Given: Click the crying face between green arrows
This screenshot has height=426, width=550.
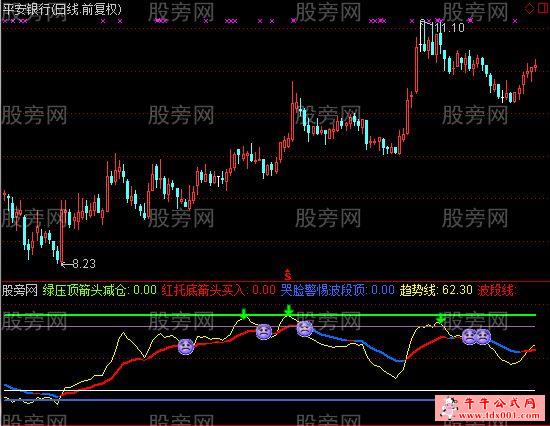Looking at the screenshot, I should coord(264,332).
